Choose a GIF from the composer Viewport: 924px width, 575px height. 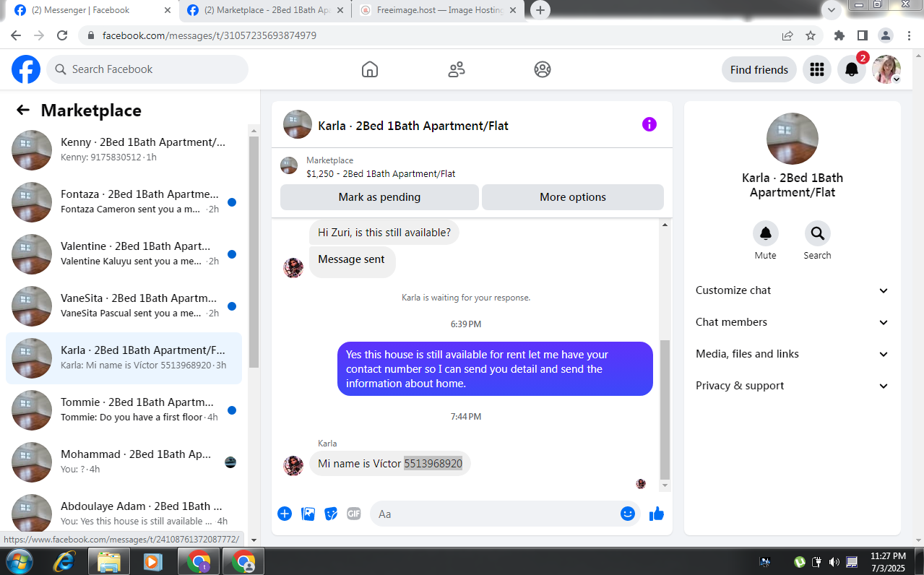tap(354, 514)
